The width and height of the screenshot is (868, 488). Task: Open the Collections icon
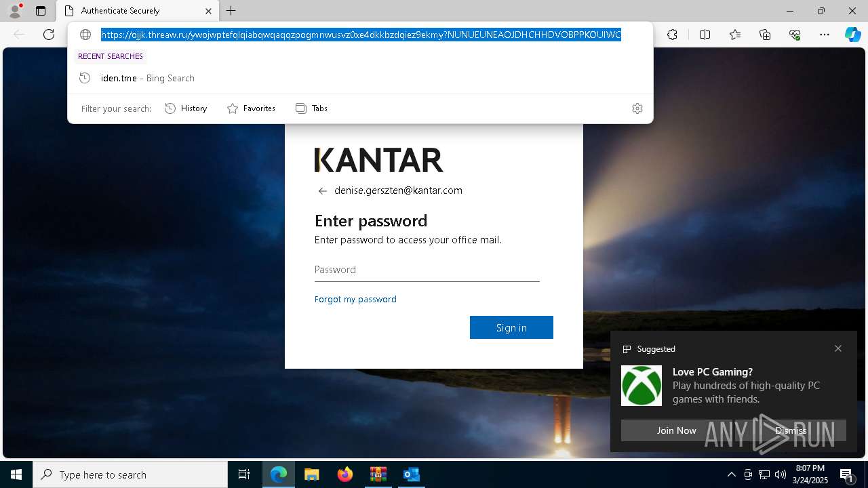coord(765,35)
